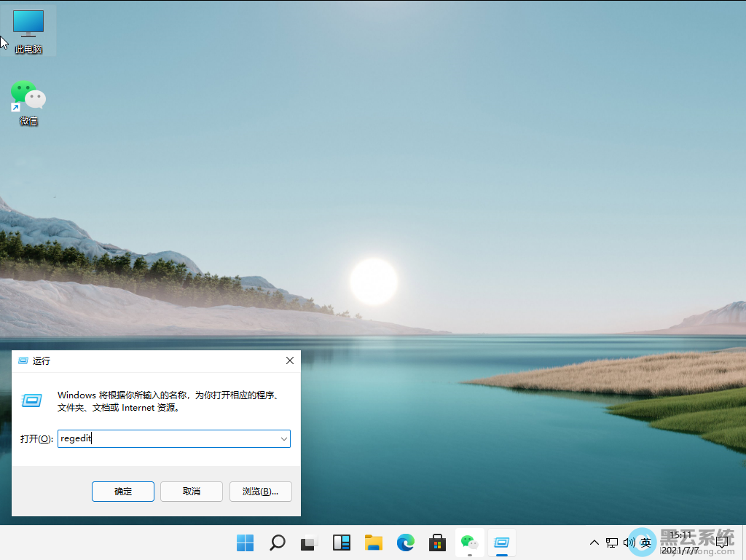Image resolution: width=746 pixels, height=560 pixels.
Task: Click the 浏览(B)... button
Action: tap(260, 492)
